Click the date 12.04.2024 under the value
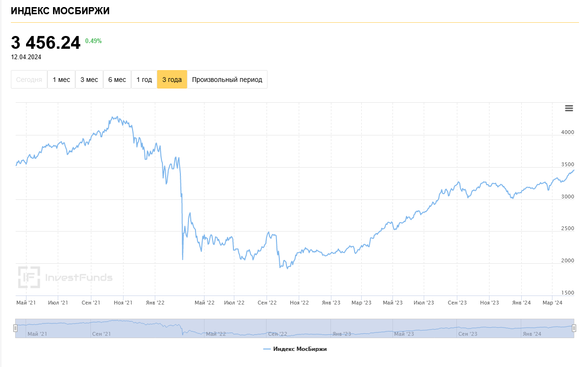This screenshot has height=367, width=588. [26, 57]
